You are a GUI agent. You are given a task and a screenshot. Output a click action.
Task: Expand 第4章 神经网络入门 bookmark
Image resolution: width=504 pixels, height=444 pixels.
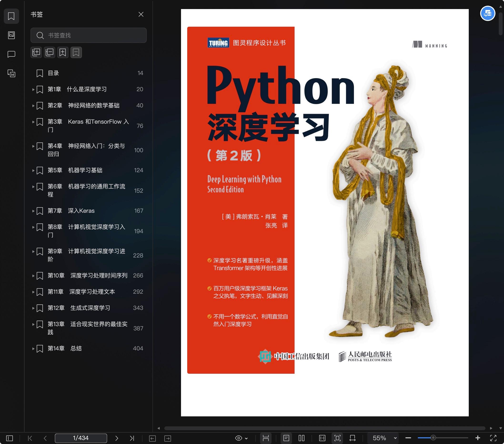(x=33, y=146)
